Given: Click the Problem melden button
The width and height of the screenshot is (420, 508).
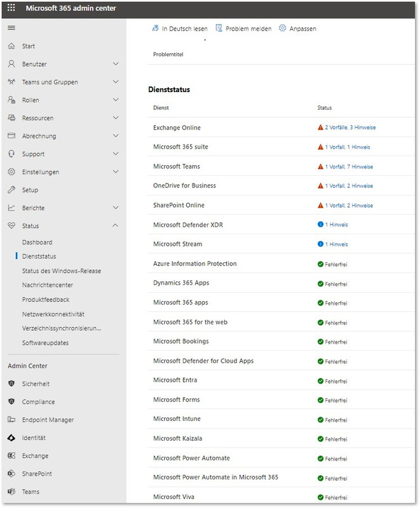Looking at the screenshot, I should (x=244, y=29).
